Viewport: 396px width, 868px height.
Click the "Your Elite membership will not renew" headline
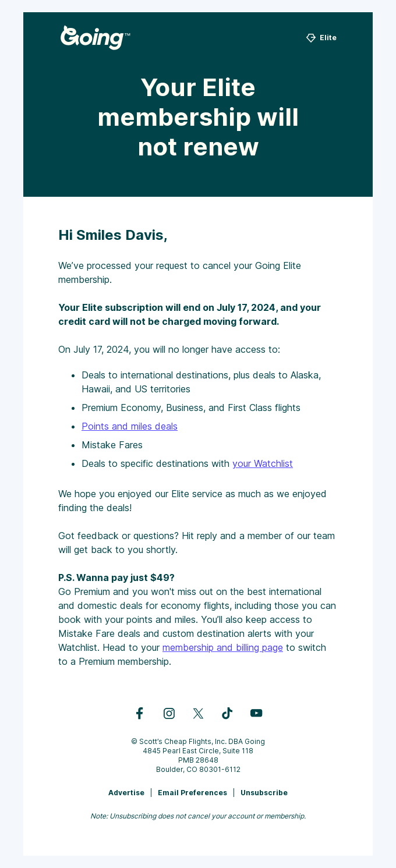click(198, 117)
